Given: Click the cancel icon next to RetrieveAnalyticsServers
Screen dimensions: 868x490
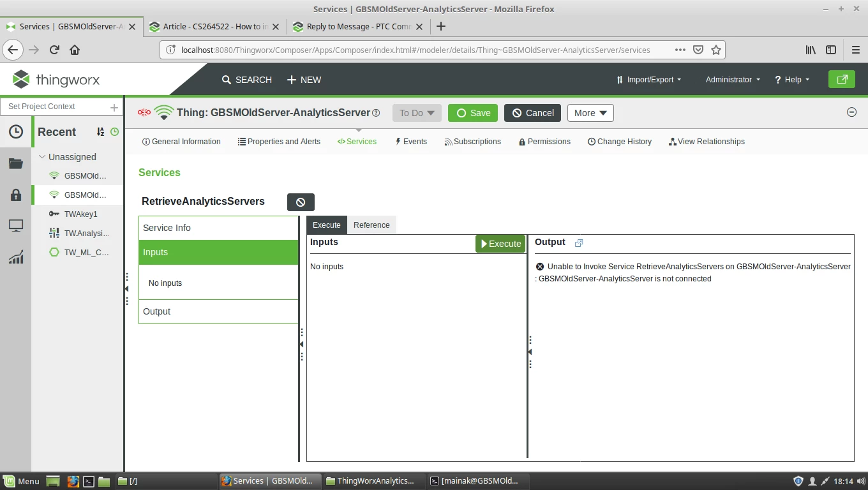Looking at the screenshot, I should coord(301,202).
